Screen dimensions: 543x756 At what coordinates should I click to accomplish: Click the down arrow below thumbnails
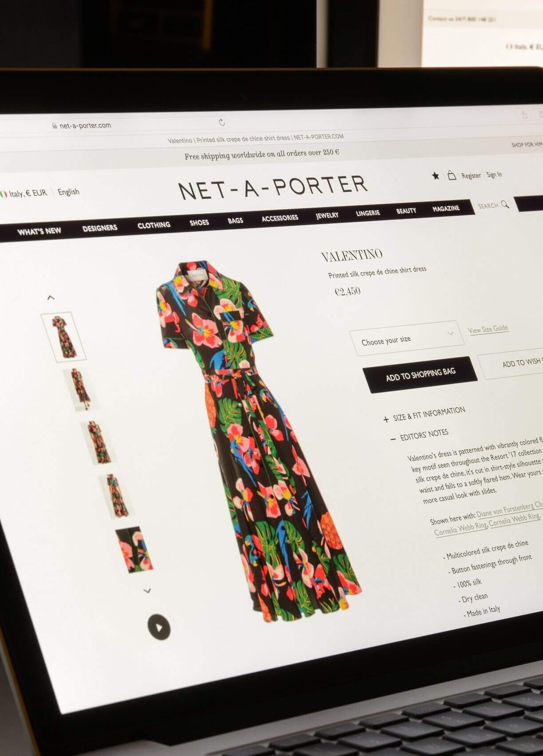click(148, 590)
